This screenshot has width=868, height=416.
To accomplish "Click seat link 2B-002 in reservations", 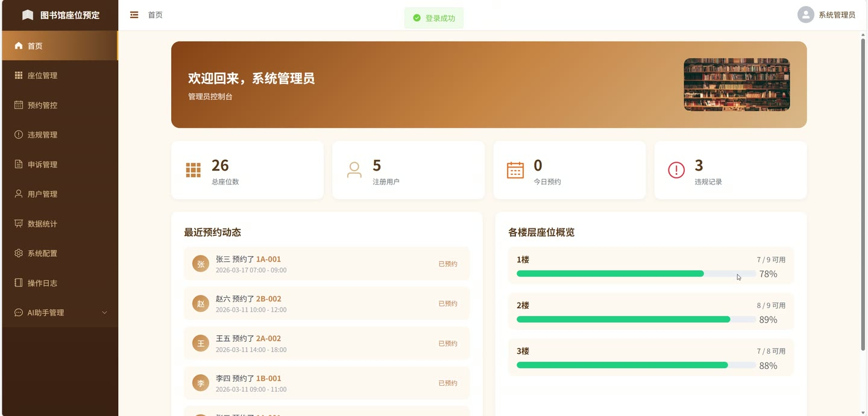I will pos(269,299).
